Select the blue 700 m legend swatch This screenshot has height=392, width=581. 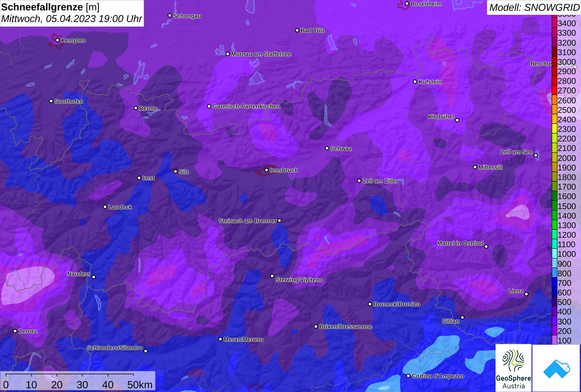point(554,283)
